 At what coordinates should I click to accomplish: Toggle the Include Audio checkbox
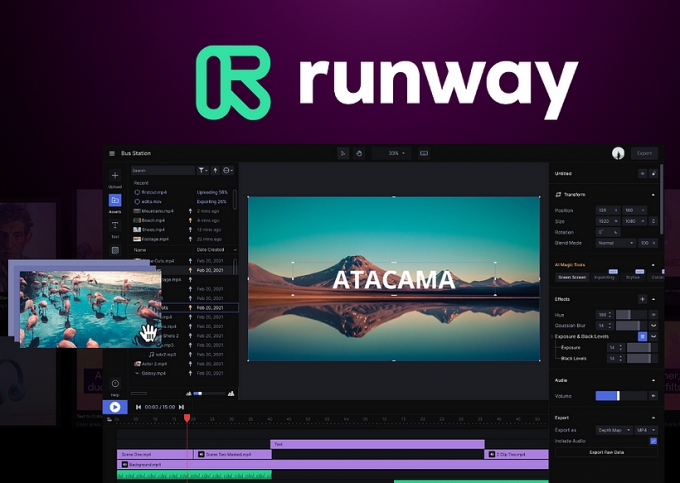653,440
